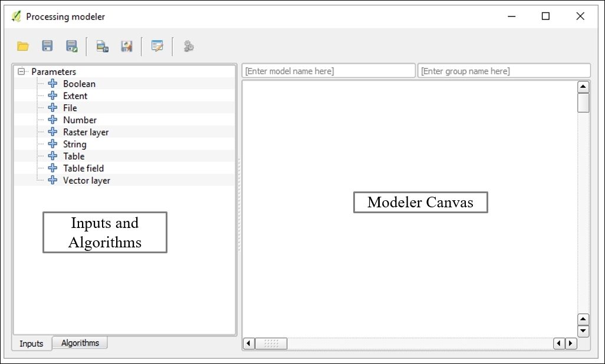Select the Raster layer parameter
605x364 pixels.
click(86, 133)
